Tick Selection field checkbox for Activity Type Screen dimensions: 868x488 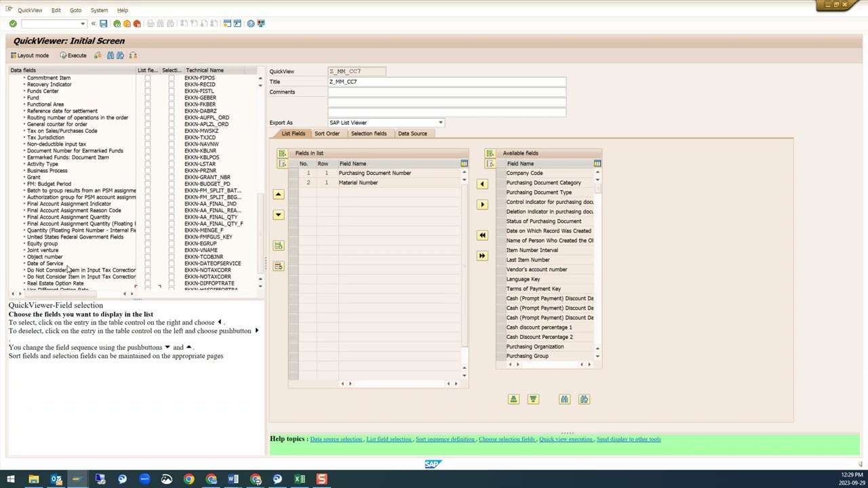coord(171,164)
